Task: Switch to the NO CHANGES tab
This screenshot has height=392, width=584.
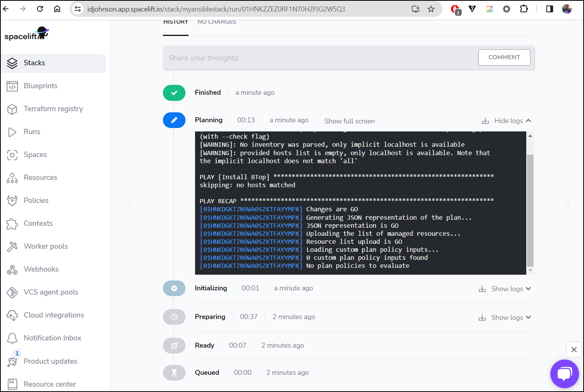Action: (217, 22)
